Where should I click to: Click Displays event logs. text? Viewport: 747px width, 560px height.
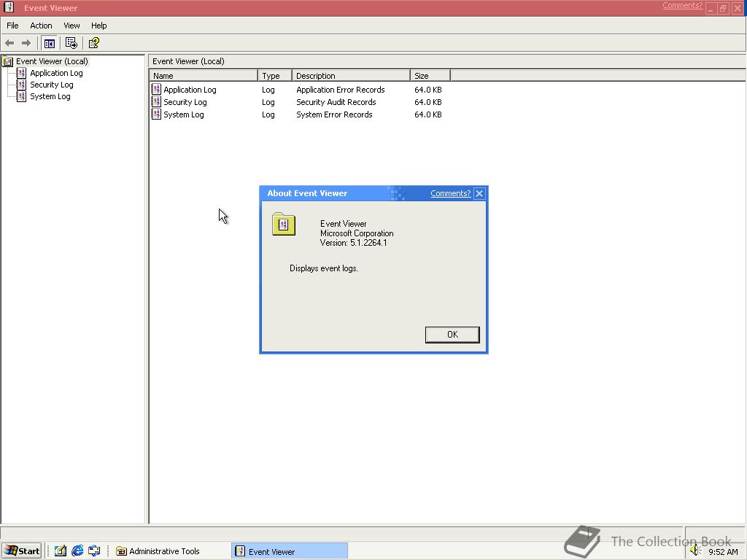pyautogui.click(x=323, y=268)
